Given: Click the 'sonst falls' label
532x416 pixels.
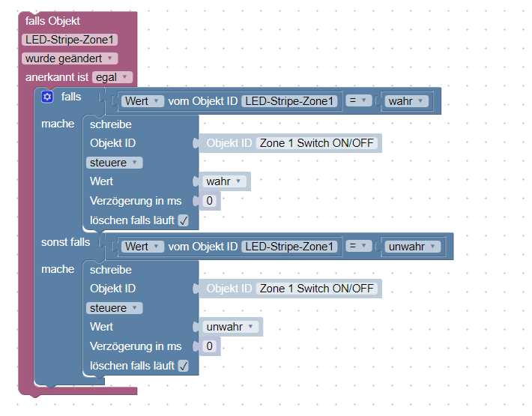Looking at the screenshot, I should point(65,242).
